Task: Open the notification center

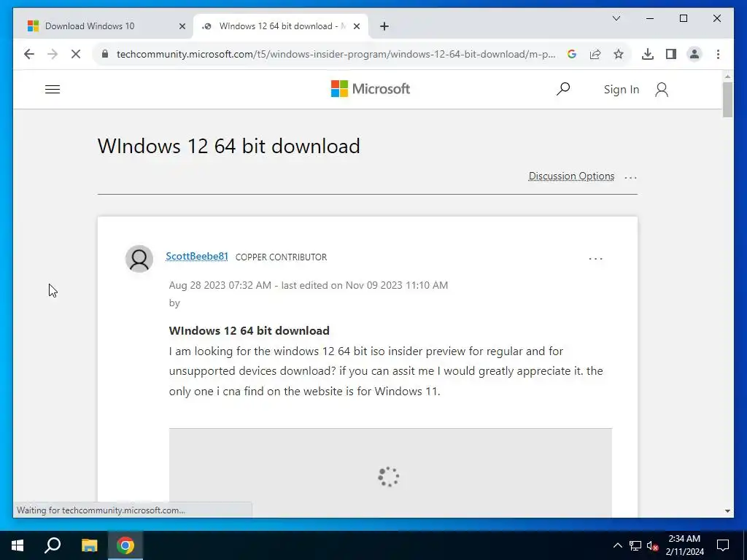Action: [x=723, y=545]
